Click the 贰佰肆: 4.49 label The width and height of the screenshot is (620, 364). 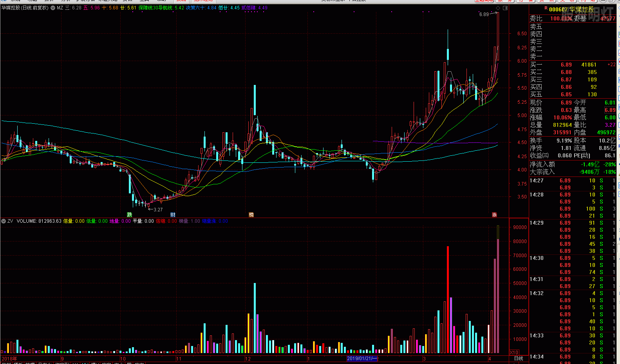coord(255,8)
